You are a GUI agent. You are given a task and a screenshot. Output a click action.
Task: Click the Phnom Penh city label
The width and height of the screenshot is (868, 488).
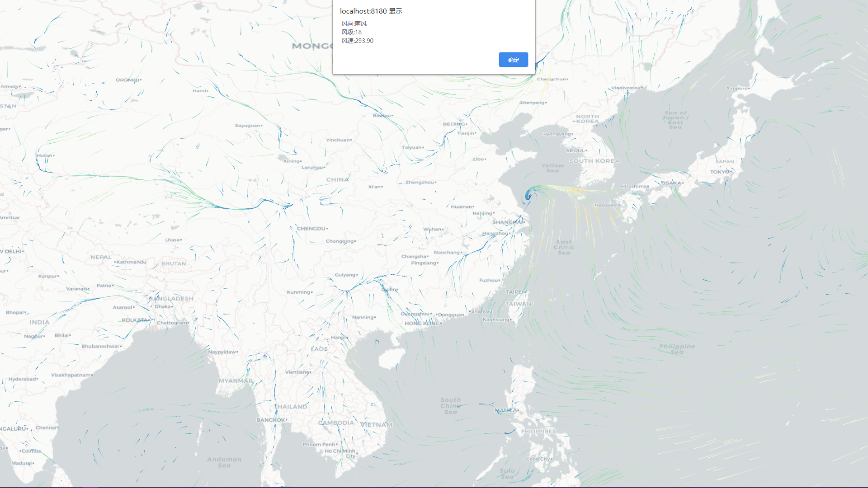[320, 445]
